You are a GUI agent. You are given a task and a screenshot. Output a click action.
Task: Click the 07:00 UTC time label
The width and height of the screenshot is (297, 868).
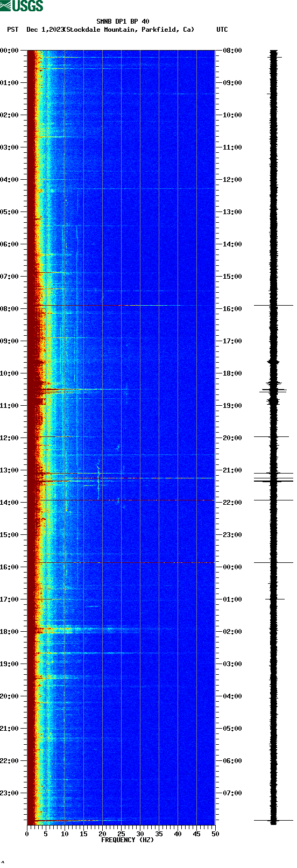pos(232,793)
